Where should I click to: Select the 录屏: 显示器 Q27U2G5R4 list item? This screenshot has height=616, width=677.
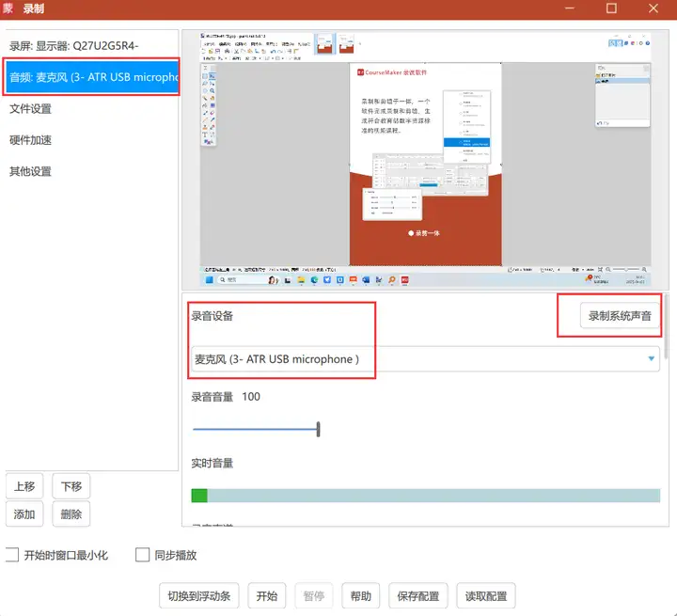(x=91, y=46)
